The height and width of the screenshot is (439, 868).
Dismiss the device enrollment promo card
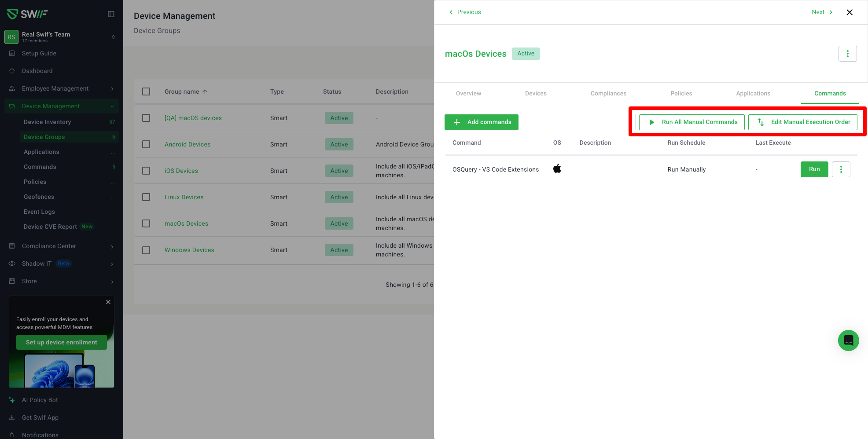[x=108, y=302]
